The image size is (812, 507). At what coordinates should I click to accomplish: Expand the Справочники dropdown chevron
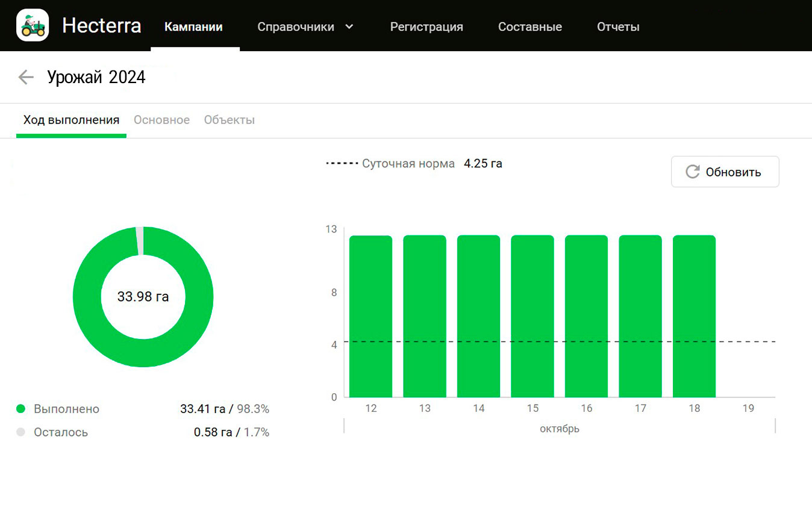coord(349,26)
